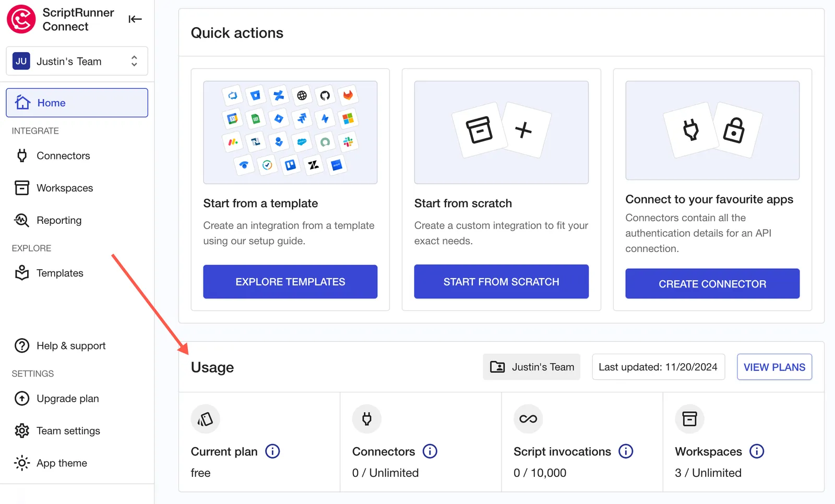
Task: Show info for Current plan
Action: tap(272, 451)
